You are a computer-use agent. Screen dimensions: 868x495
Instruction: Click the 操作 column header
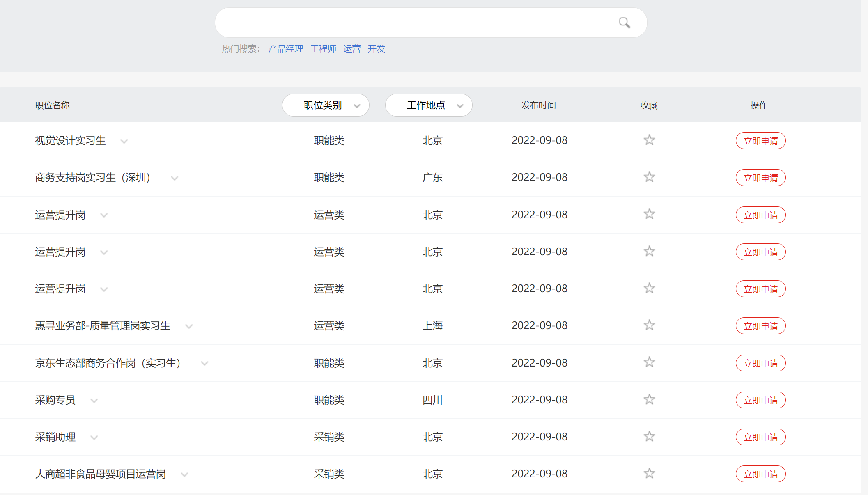[x=759, y=105]
